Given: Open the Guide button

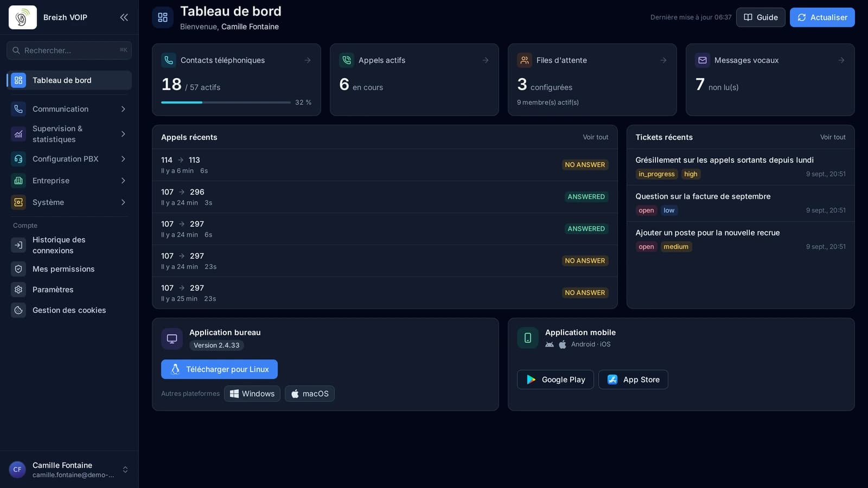Looking at the screenshot, I should [x=761, y=17].
